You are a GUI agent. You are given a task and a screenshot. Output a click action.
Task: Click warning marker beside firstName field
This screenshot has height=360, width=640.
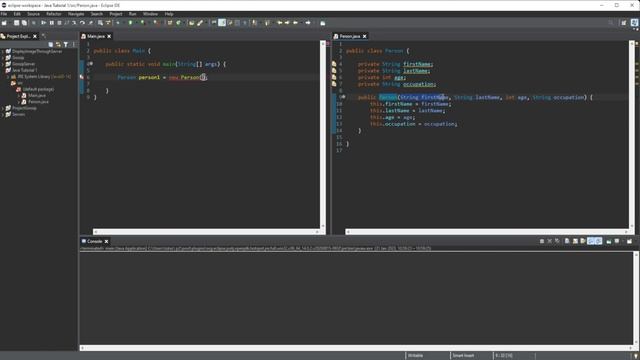click(334, 64)
